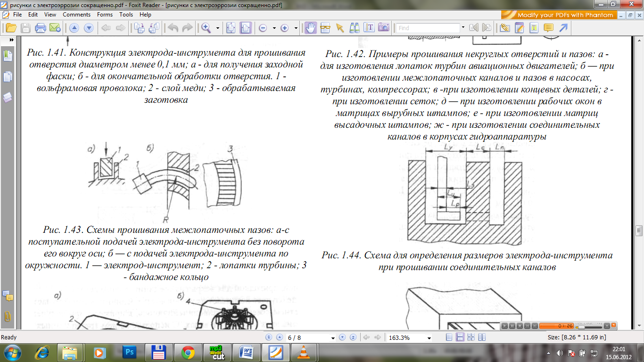This screenshot has width=644, height=362.
Task: Click the attach file paperclip icon
Action: (x=505, y=28)
